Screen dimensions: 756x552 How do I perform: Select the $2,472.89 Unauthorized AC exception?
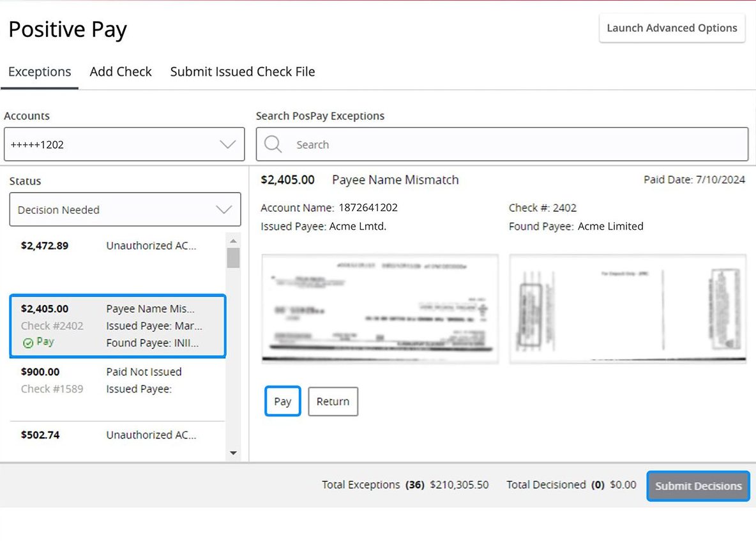(117, 262)
